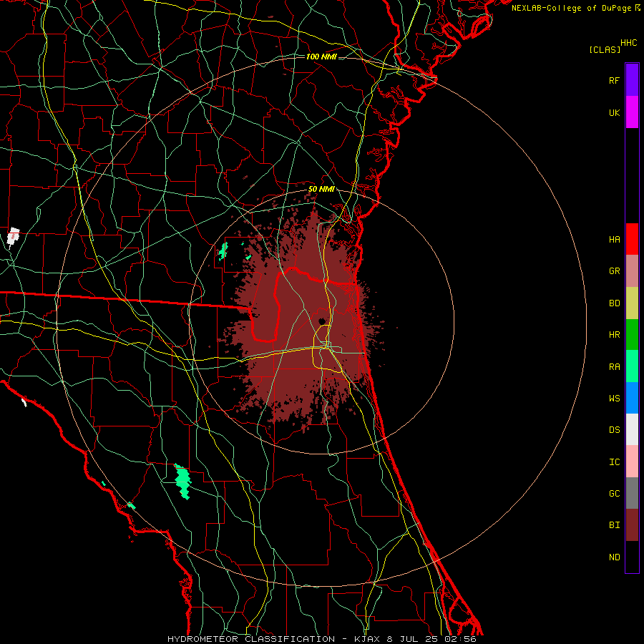The image size is (644, 644).
Task: Click the white dry snow echo at left edge
Action: click(13, 238)
